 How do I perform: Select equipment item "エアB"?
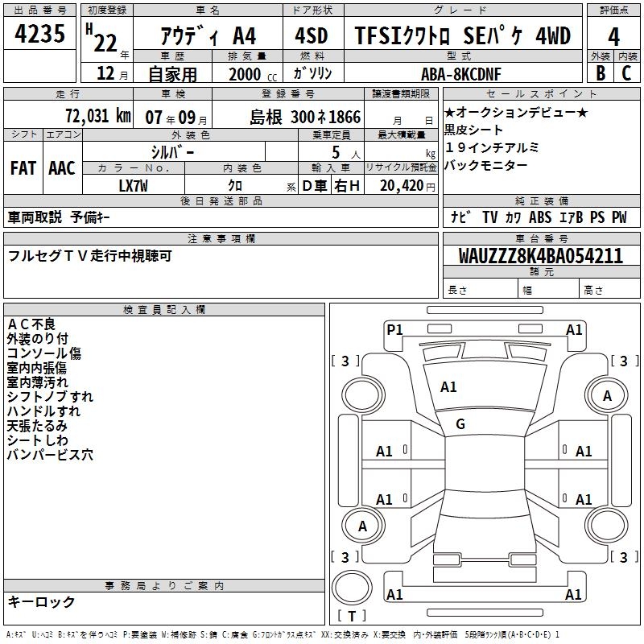pyautogui.click(x=572, y=217)
